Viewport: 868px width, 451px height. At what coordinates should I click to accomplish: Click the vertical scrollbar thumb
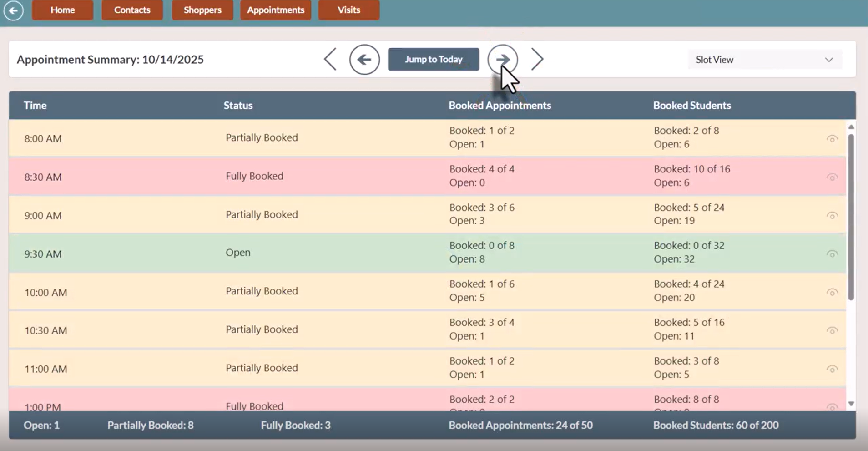pos(851,217)
